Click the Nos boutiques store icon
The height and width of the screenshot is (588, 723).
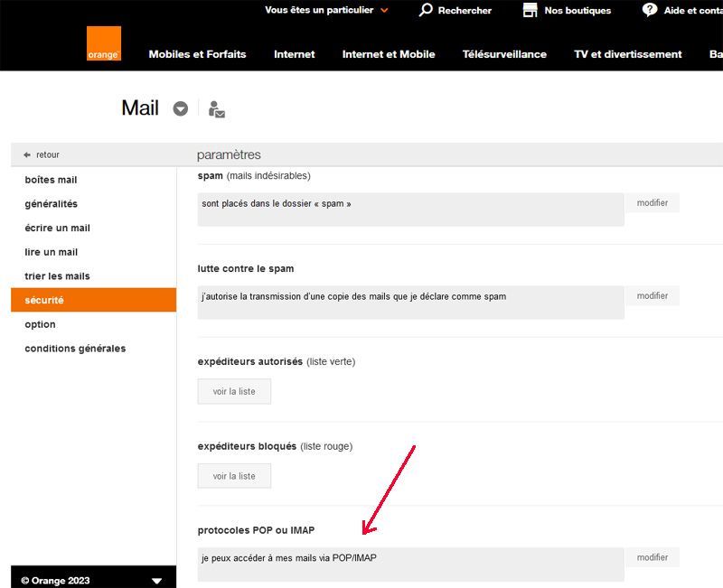click(x=531, y=10)
